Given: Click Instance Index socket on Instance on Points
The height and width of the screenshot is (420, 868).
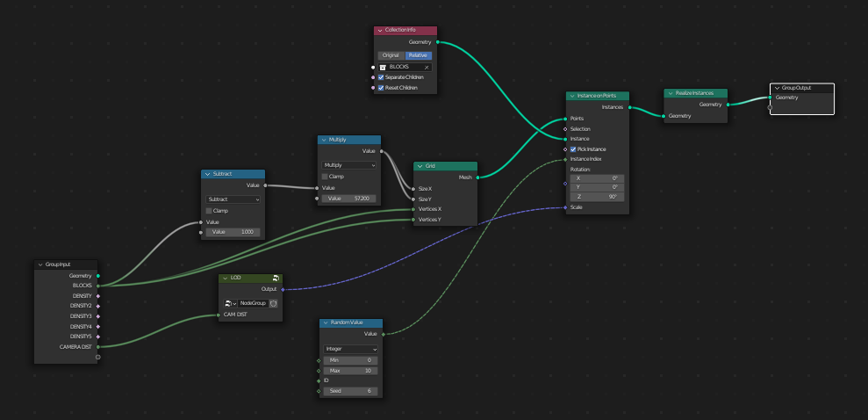Looking at the screenshot, I should [x=565, y=159].
